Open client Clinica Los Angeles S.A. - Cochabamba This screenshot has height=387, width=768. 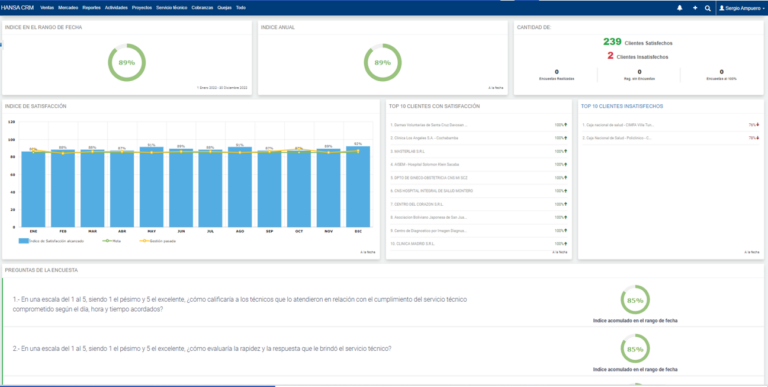(425, 138)
